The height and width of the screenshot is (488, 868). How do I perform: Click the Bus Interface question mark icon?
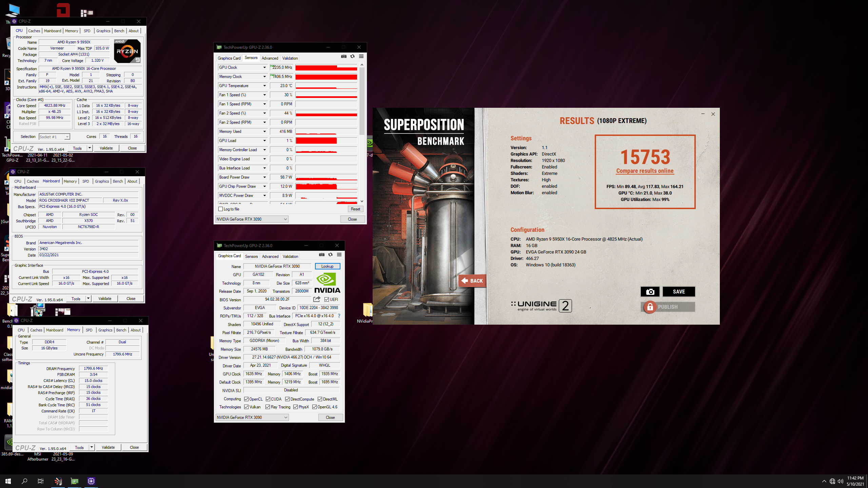(339, 316)
